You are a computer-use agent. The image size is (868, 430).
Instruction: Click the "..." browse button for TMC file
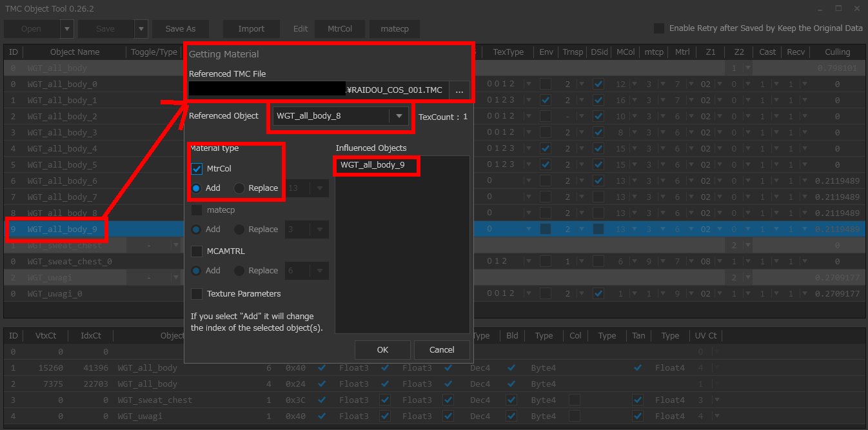[460, 90]
